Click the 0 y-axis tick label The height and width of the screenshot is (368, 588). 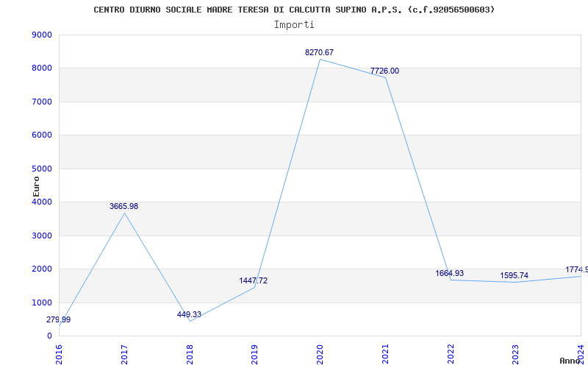[x=49, y=336]
